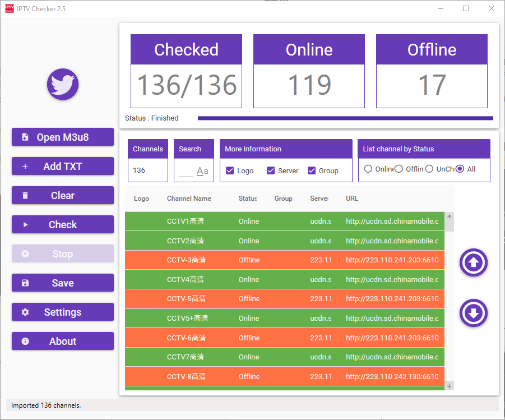This screenshot has height=420, width=505.
Task: Click the plus icon on Add TXT
Action: (x=25, y=167)
